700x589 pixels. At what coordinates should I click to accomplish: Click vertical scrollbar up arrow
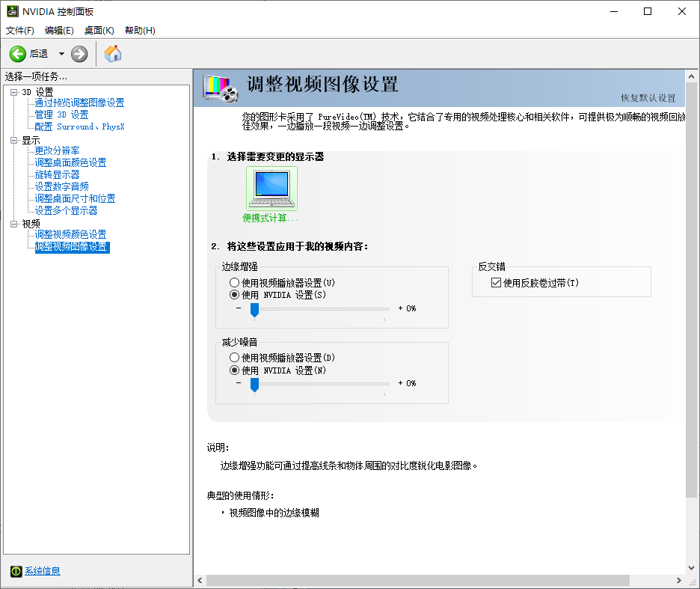click(691, 76)
